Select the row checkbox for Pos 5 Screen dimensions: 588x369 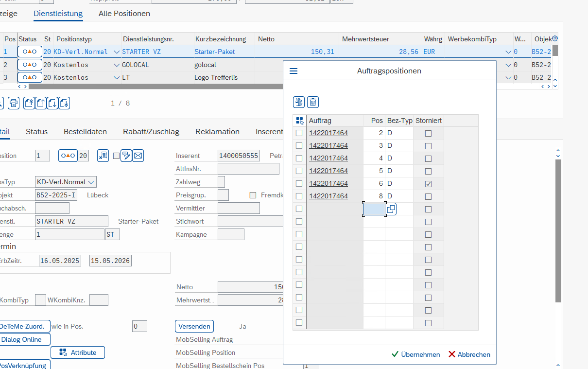click(x=299, y=171)
